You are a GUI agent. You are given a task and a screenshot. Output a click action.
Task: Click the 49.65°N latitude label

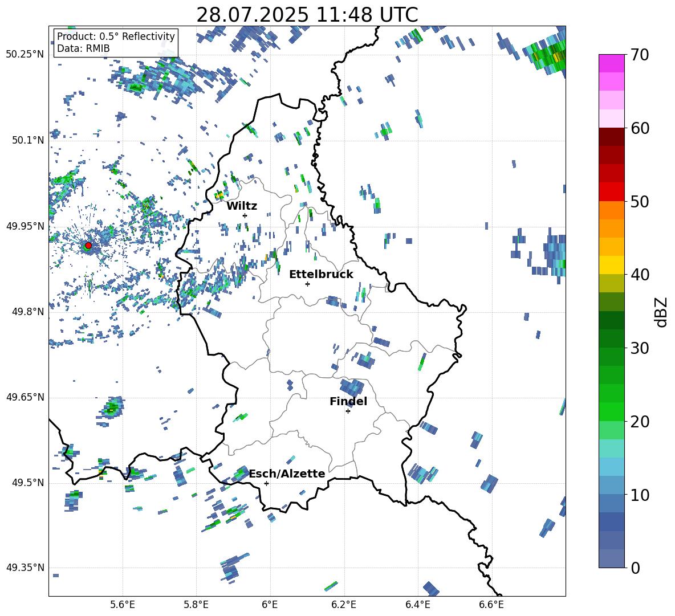click(25, 397)
